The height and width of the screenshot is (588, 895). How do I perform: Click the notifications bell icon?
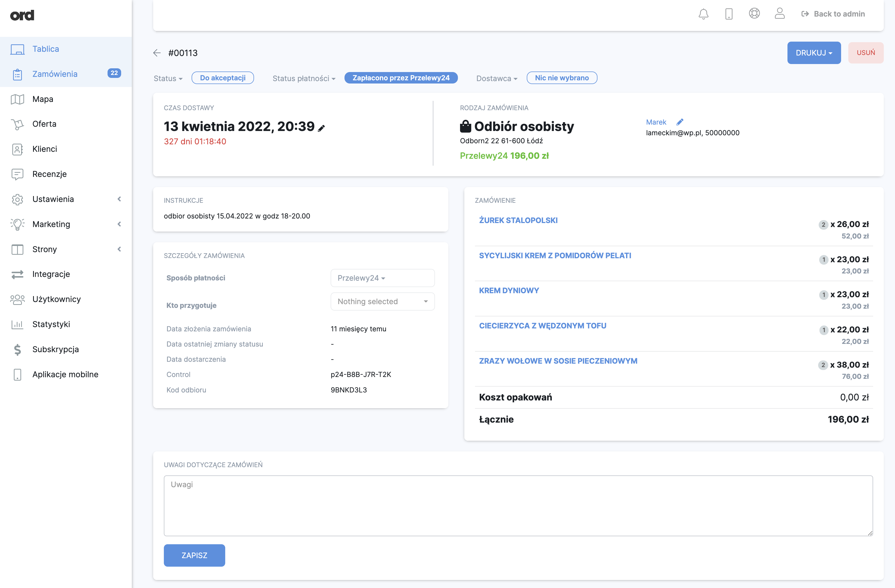pyautogui.click(x=703, y=14)
